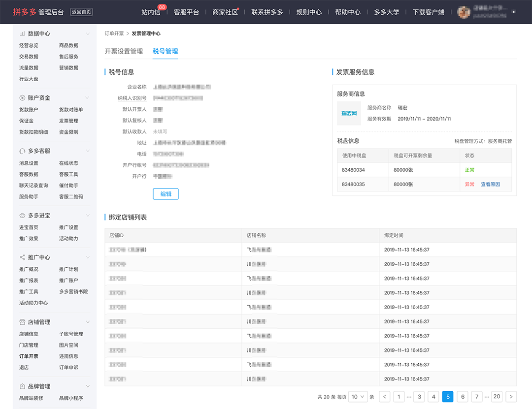532x409 pixels.
Task: Collapse the 多多客服 section chevron
Action: click(88, 151)
